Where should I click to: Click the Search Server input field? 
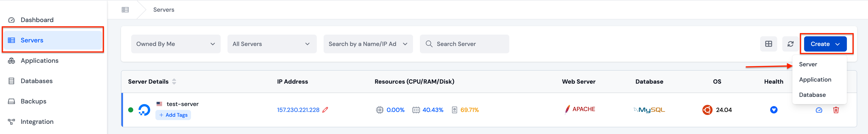tap(468, 44)
